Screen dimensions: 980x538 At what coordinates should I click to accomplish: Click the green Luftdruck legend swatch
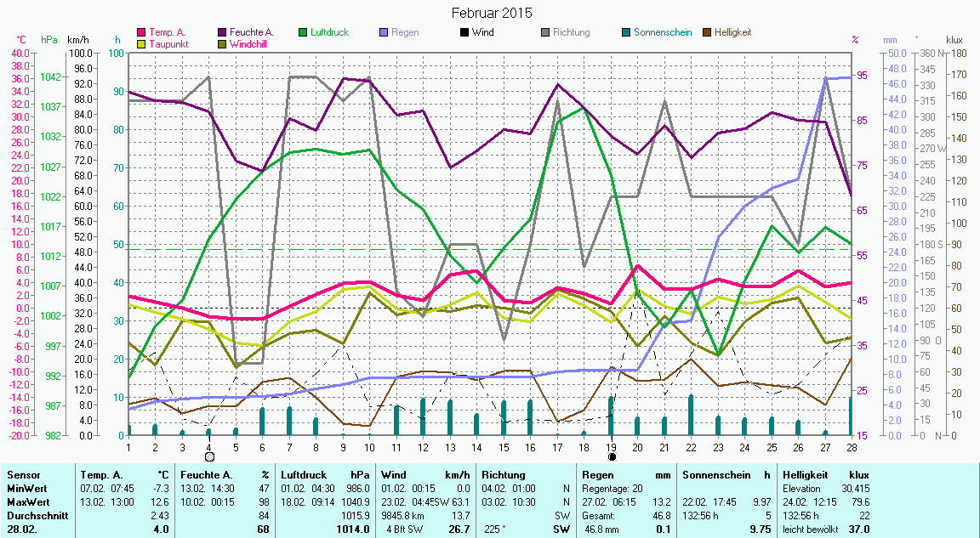(x=304, y=33)
